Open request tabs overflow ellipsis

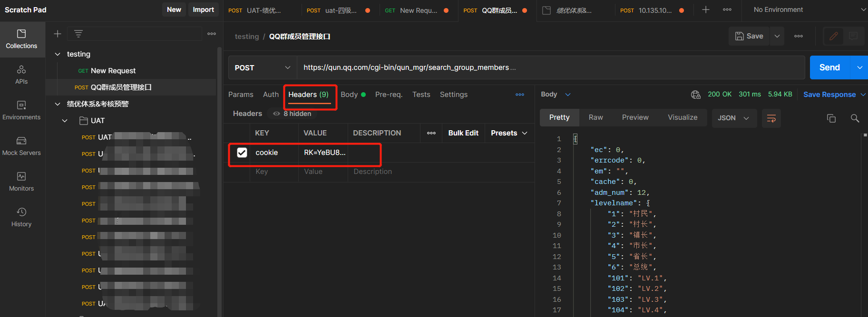click(x=520, y=95)
